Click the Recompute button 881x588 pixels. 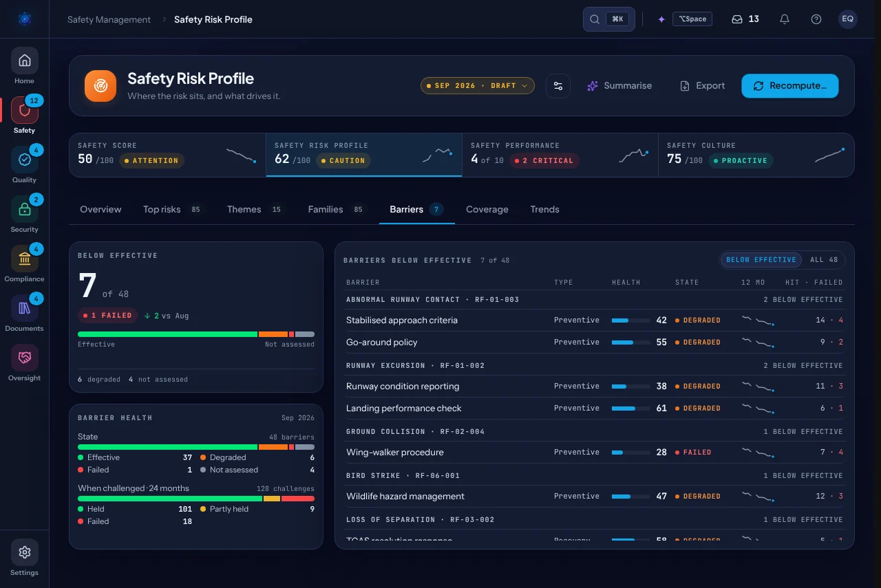790,86
